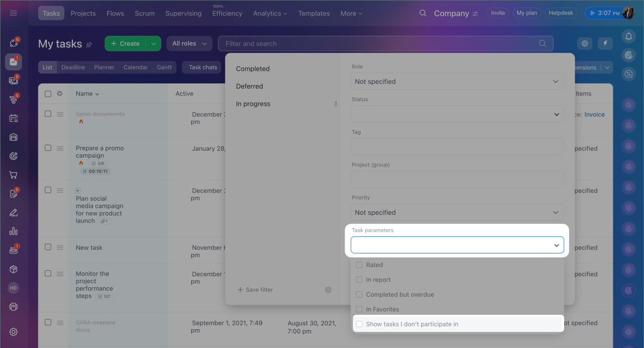The image size is (644, 348).
Task: Open the All roles dropdown
Action: point(189,44)
